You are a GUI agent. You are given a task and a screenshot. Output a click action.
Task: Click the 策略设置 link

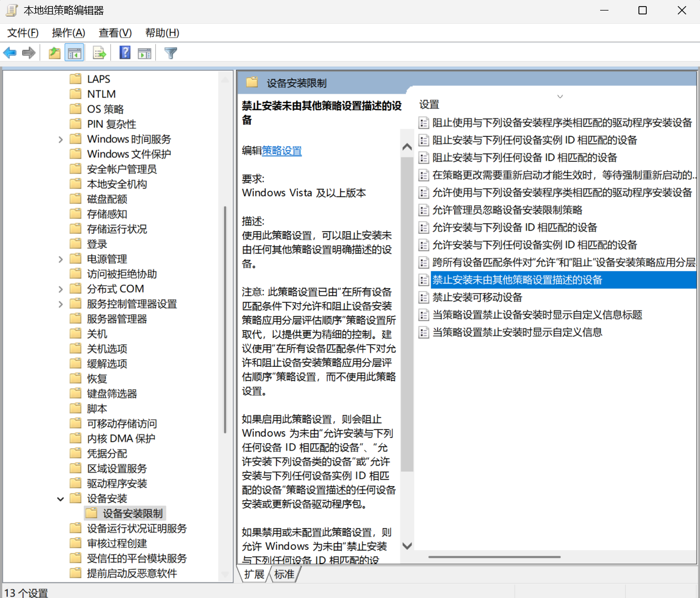point(282,151)
